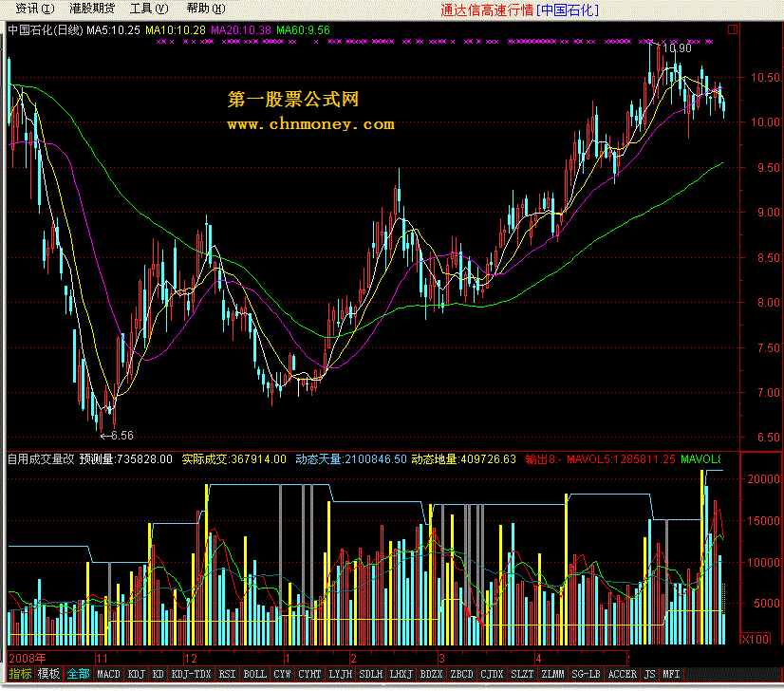Screen dimensions: 784x691
Task: Select the LHXJ indicator tab
Action: pos(401,674)
